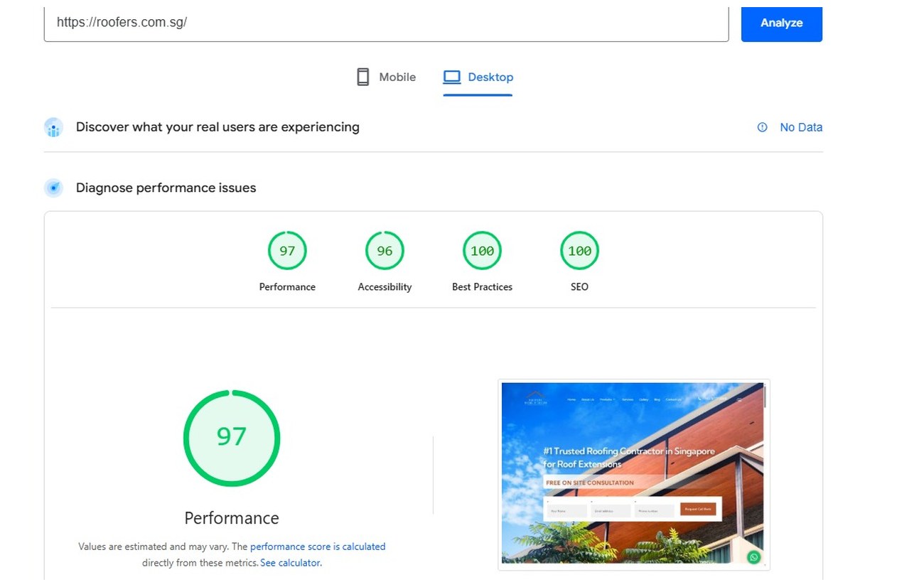Jump to the SEO score gauge
The height and width of the screenshot is (587, 924).
pyautogui.click(x=579, y=251)
